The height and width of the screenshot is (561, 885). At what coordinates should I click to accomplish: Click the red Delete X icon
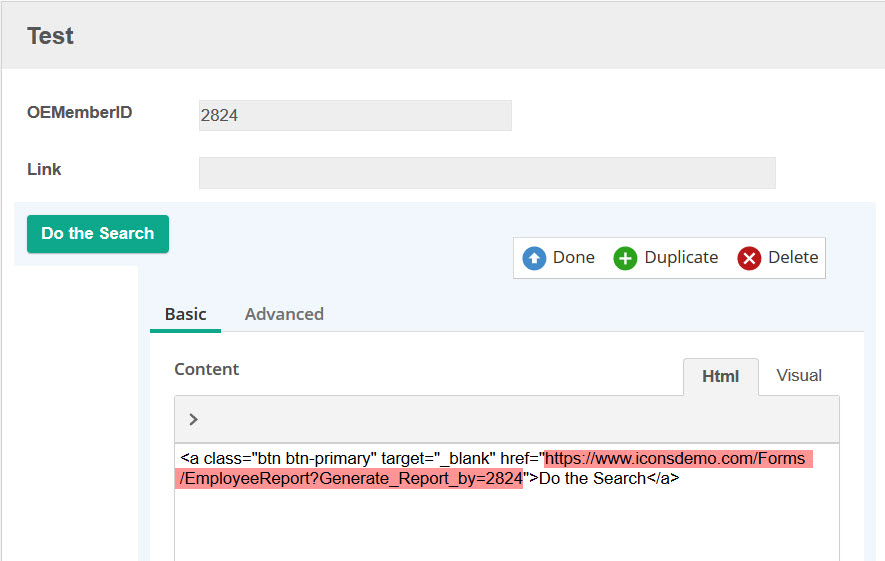[x=749, y=258]
